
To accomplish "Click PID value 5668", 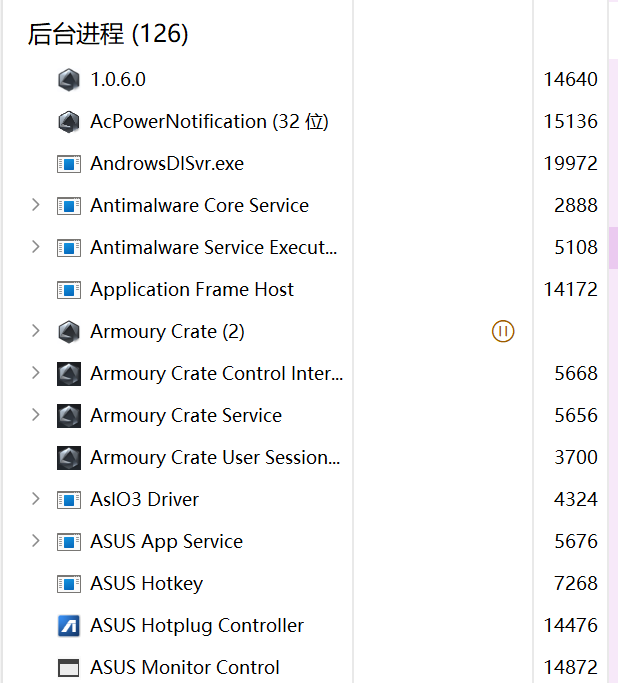I will pos(576,374).
